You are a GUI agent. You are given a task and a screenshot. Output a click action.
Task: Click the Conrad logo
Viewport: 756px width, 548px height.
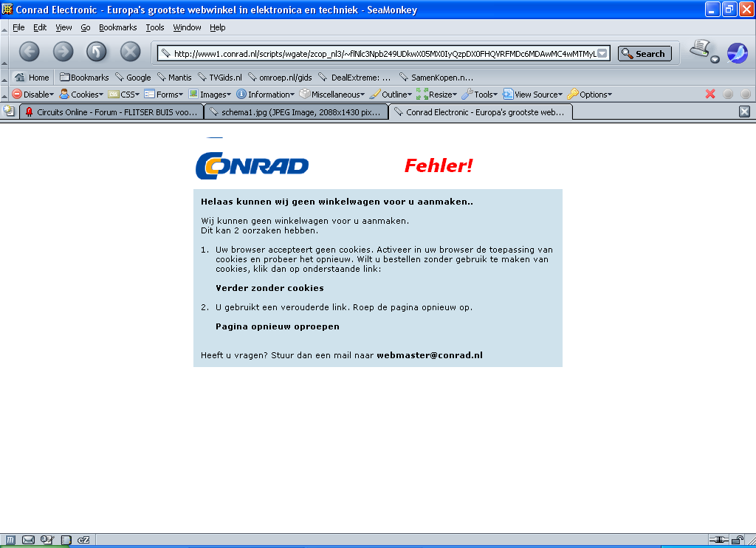point(252,166)
